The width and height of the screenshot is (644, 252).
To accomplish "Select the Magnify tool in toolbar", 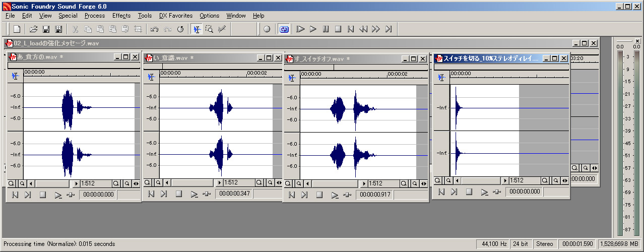I will coord(209,29).
